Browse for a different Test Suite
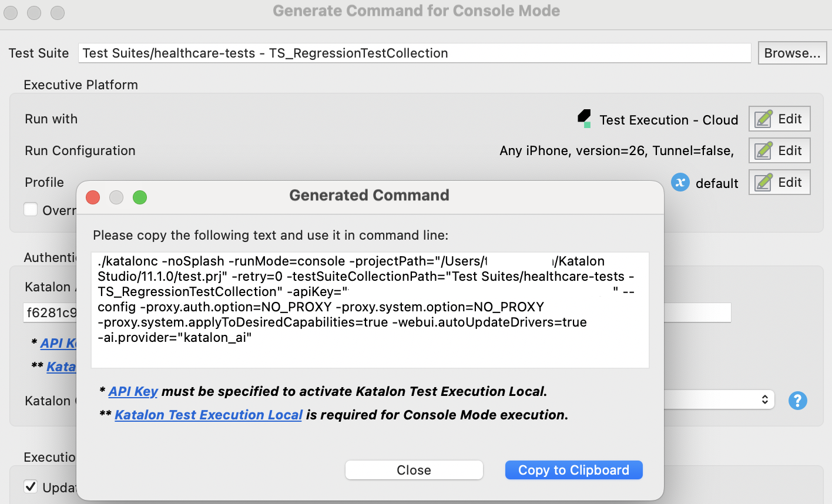 coord(792,53)
